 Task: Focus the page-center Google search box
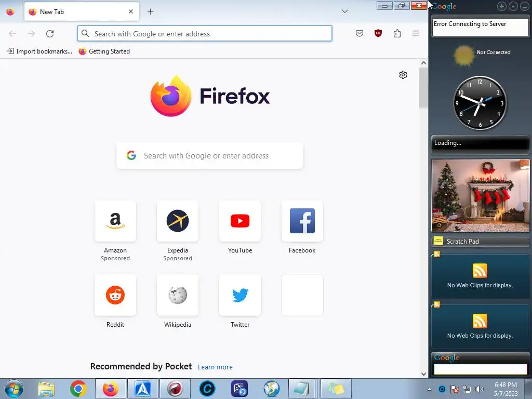[x=210, y=156]
